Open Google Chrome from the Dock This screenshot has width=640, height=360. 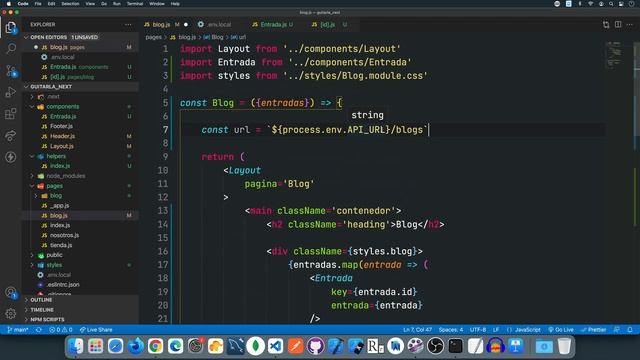tap(156, 346)
